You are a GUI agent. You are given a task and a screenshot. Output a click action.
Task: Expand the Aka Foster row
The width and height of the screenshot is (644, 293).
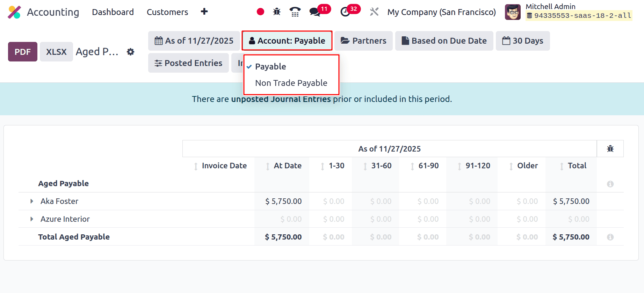coord(32,201)
